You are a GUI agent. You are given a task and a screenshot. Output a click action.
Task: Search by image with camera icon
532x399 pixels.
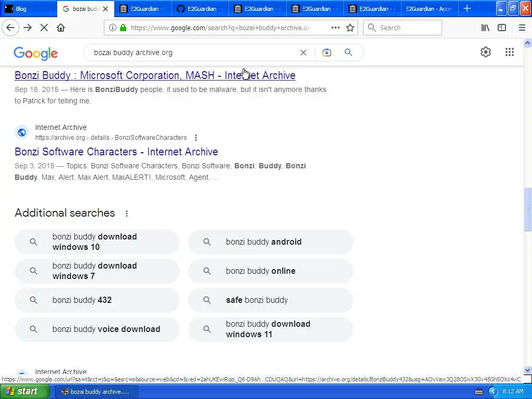326,52
